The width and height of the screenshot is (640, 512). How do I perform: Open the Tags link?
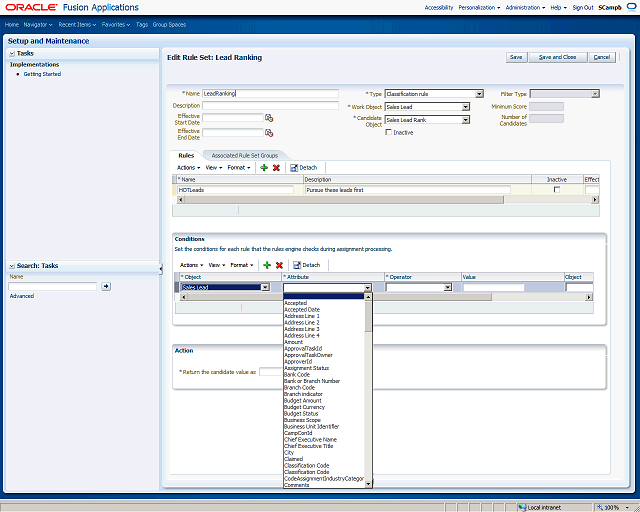click(x=142, y=25)
